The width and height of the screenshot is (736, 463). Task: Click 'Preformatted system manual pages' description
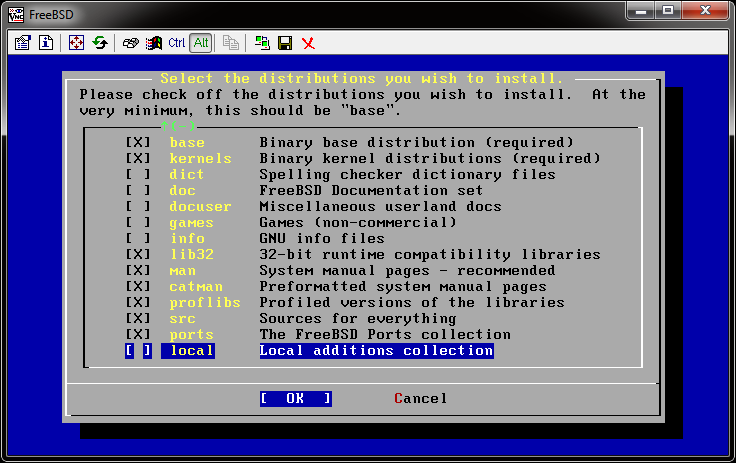tap(403, 286)
